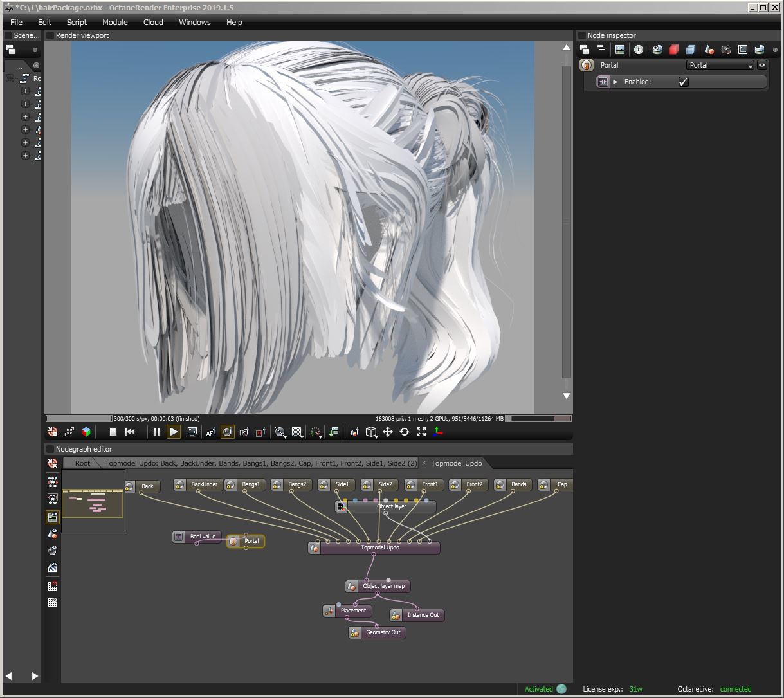Select the Placement node

click(x=347, y=611)
